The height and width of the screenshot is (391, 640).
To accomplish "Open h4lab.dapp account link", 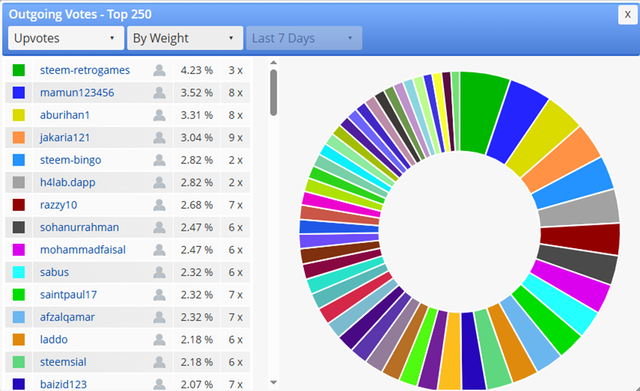I will point(68,182).
